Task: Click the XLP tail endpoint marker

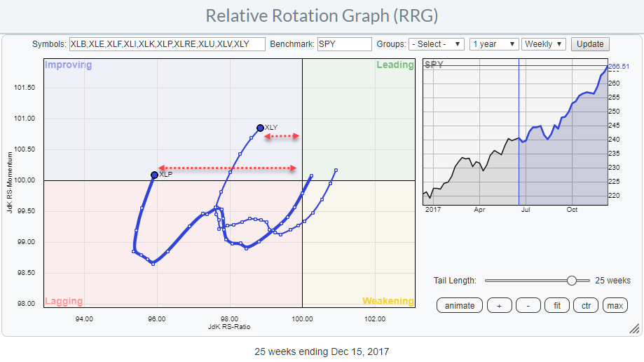Action: click(154, 175)
